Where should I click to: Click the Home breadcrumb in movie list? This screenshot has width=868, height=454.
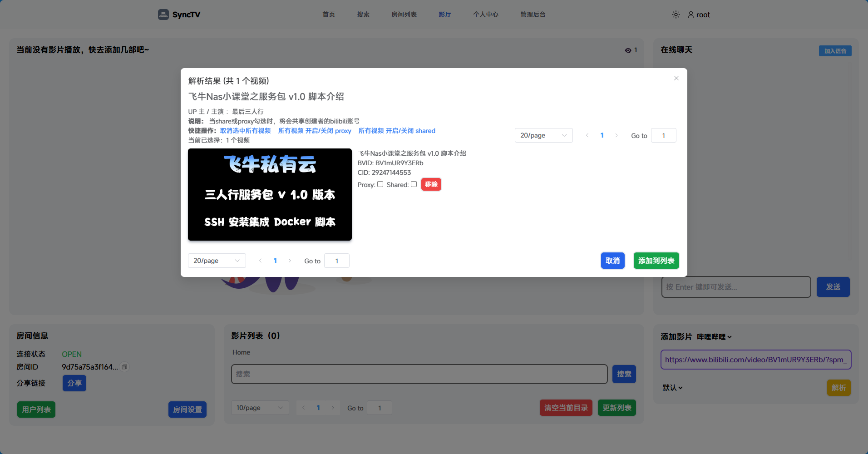pyautogui.click(x=241, y=352)
